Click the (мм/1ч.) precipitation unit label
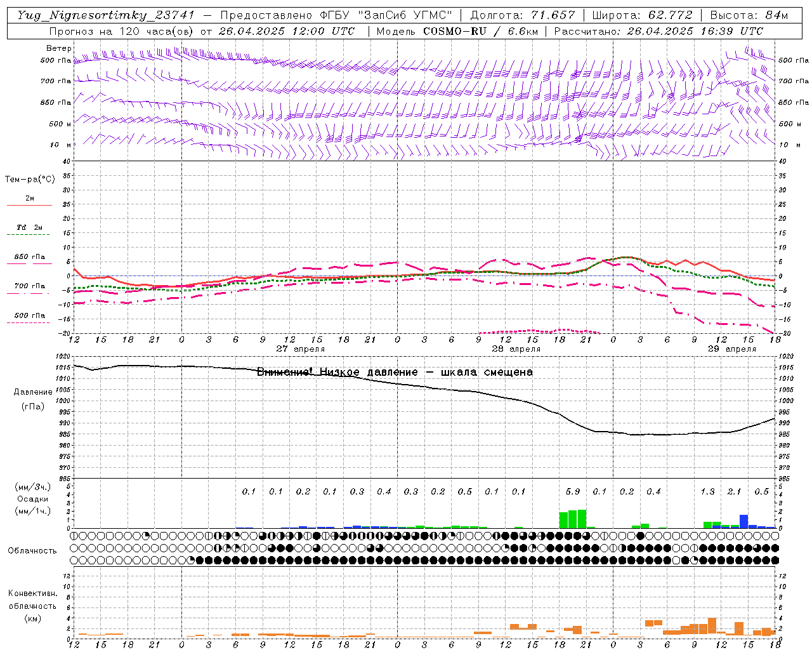Image resolution: width=812 pixels, height=650 pixels. (x=33, y=511)
